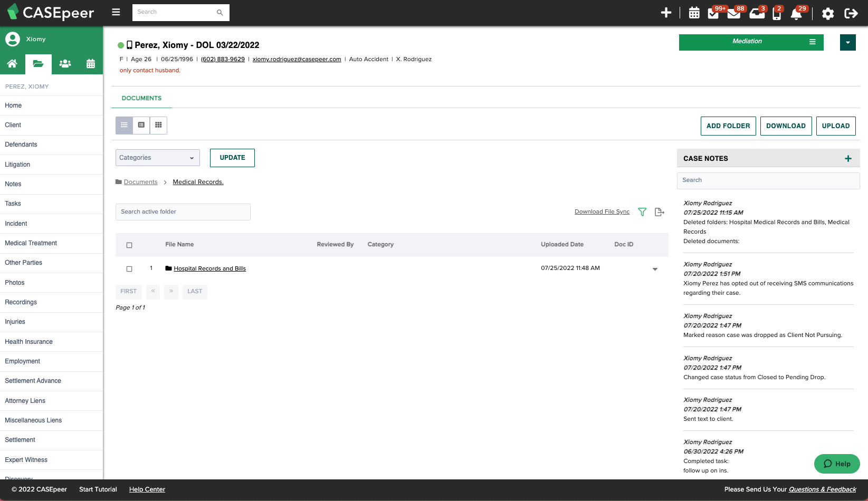This screenshot has height=501, width=868.
Task: Click the client email address link
Action: point(297,60)
